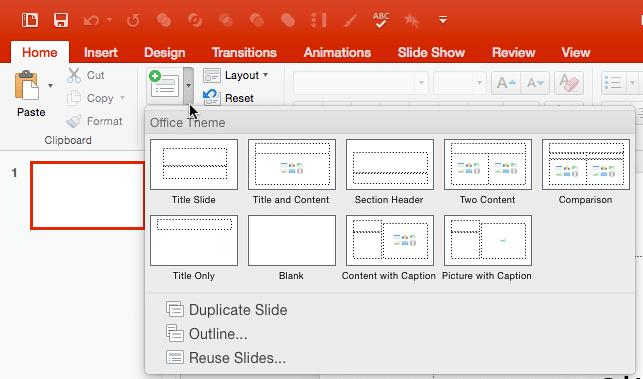Select Reuse Slides... menu entry

coord(226,358)
